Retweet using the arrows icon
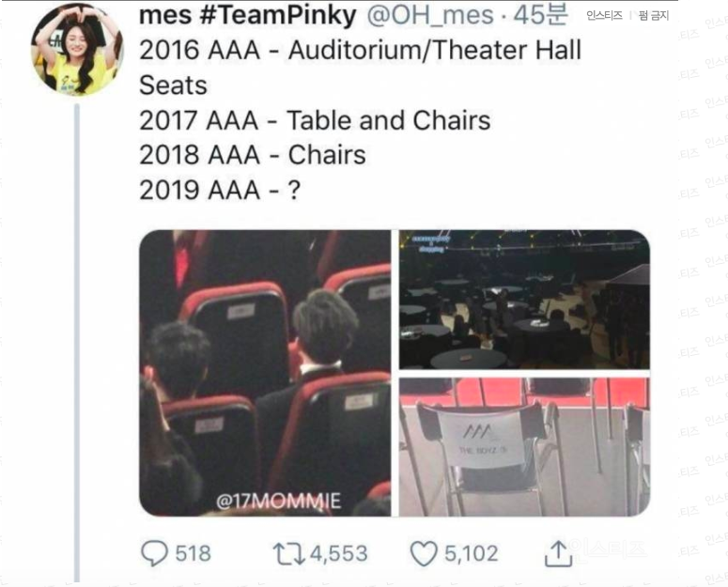Screen dimensions: 728x587 pyautogui.click(x=288, y=553)
